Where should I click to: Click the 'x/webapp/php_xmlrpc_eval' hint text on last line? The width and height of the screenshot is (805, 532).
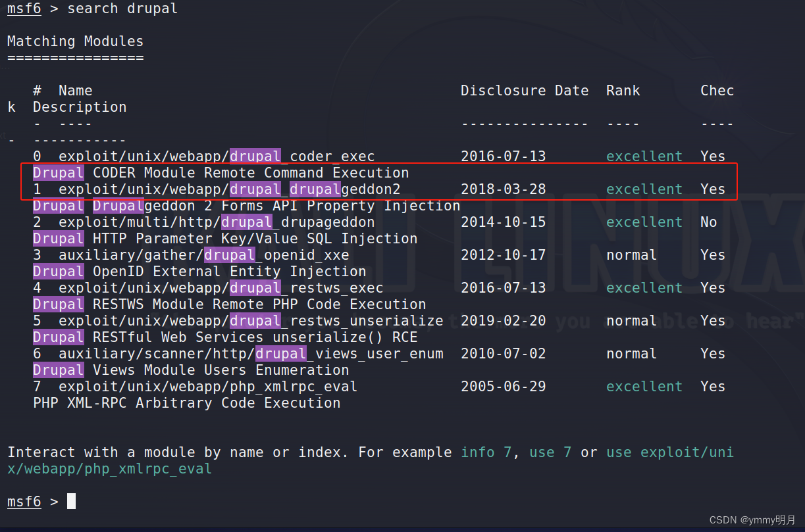pos(109,469)
